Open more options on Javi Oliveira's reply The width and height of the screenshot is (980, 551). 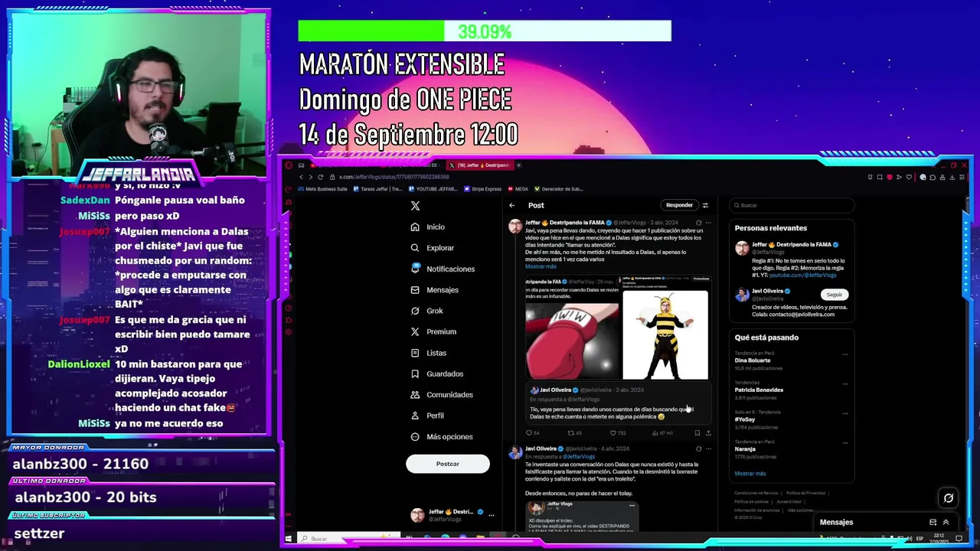pos(708,448)
